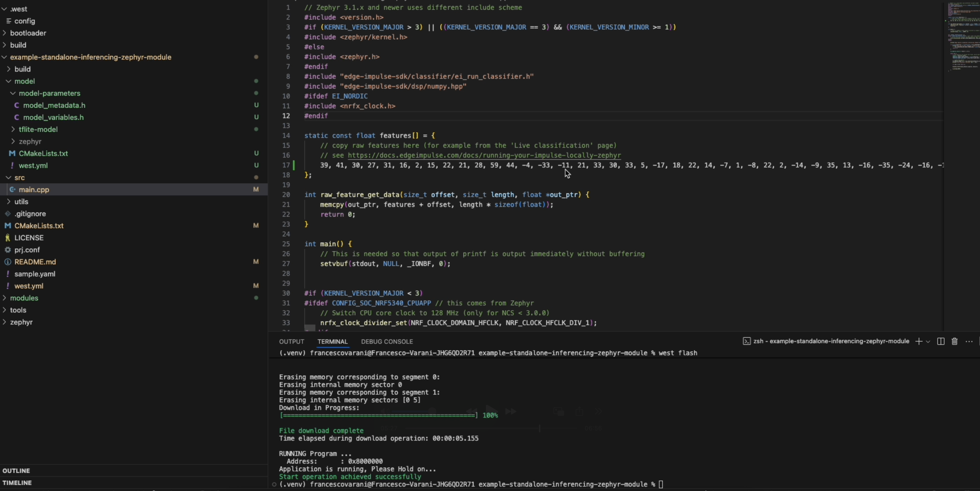Switch to the DEBUG CONSOLE tab

387,342
